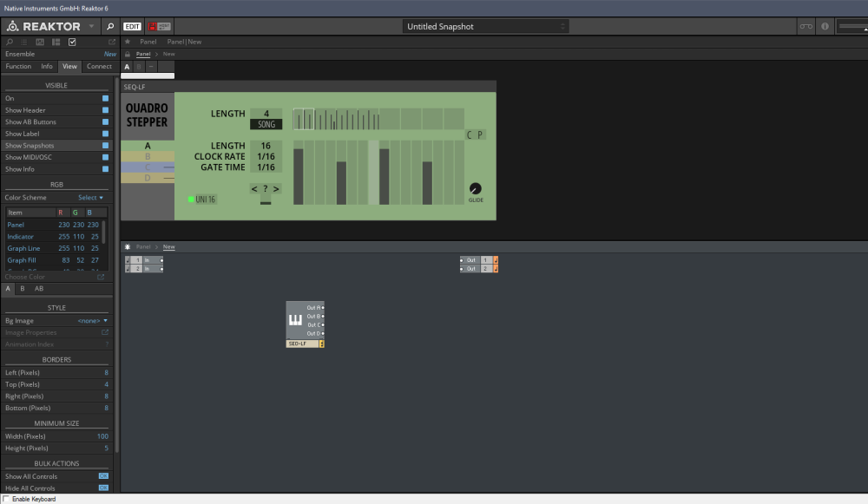Switch to the Function tab
The image size is (868, 504).
coord(18,67)
